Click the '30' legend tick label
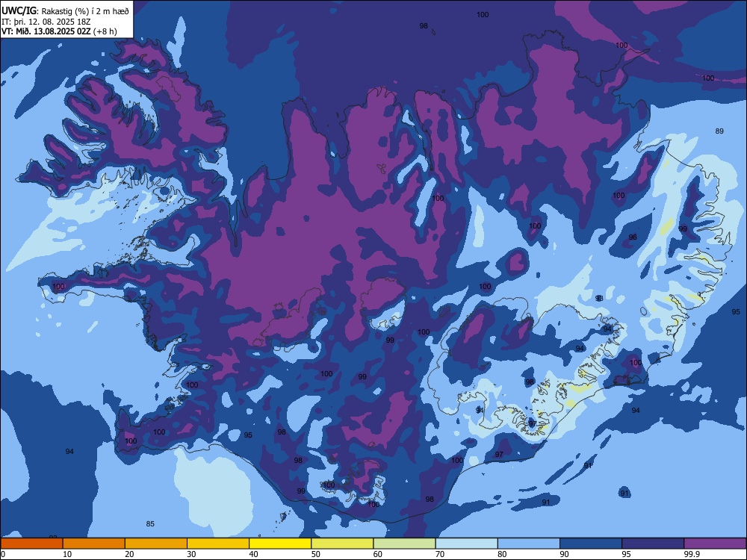This screenshot has width=747, height=560. click(191, 554)
